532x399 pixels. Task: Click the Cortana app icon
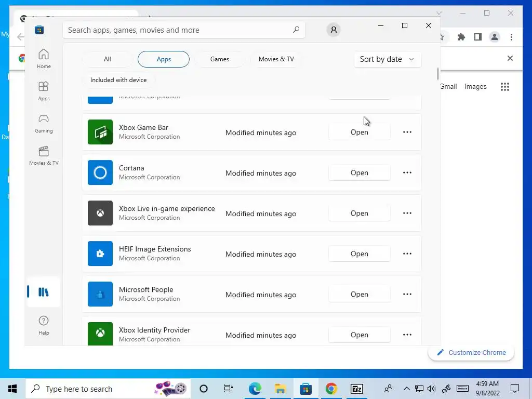(100, 172)
